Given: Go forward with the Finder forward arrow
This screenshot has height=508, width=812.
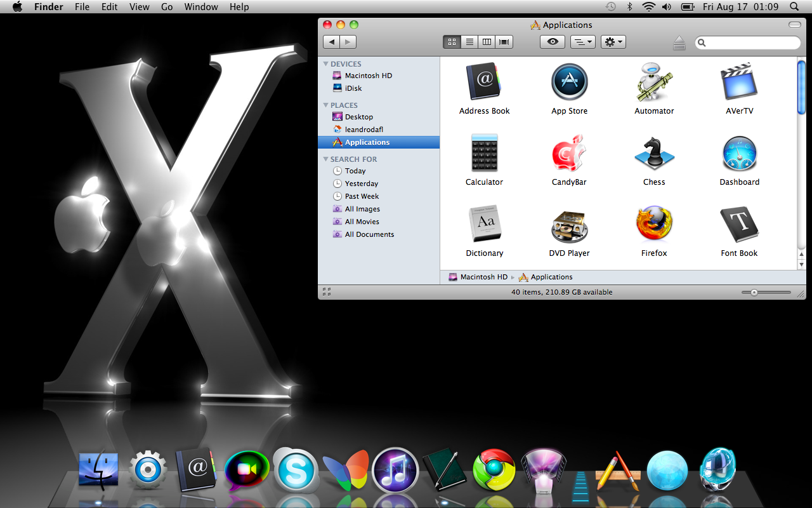Looking at the screenshot, I should click(x=348, y=42).
